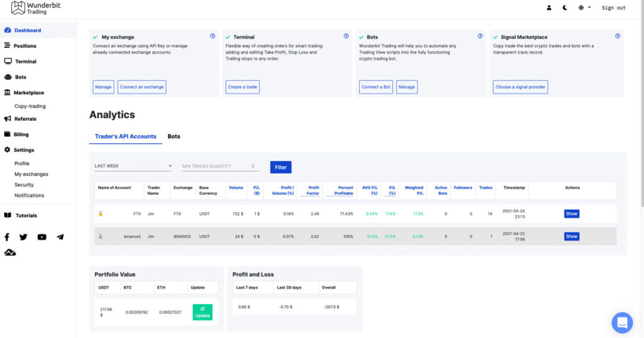Click Show button for FTX account

[571, 214]
